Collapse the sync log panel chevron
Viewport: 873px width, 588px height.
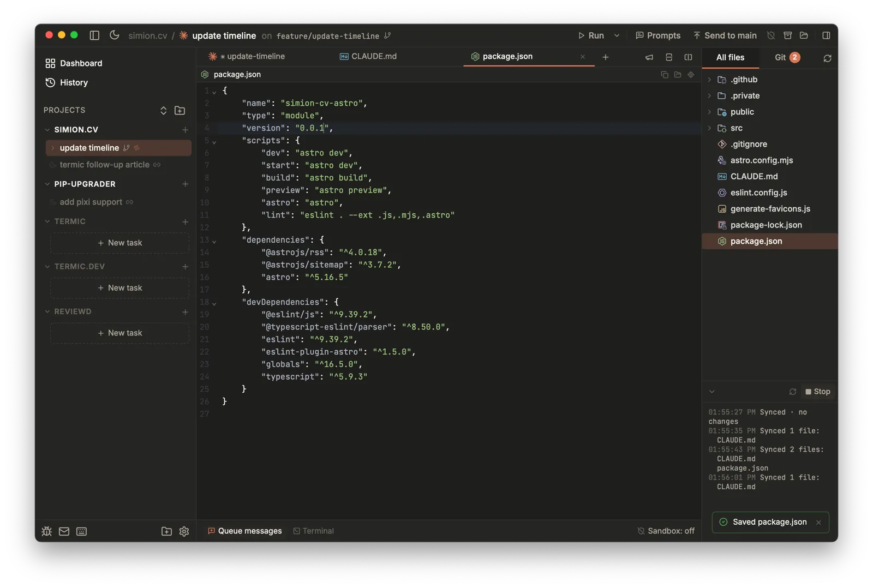pos(712,392)
